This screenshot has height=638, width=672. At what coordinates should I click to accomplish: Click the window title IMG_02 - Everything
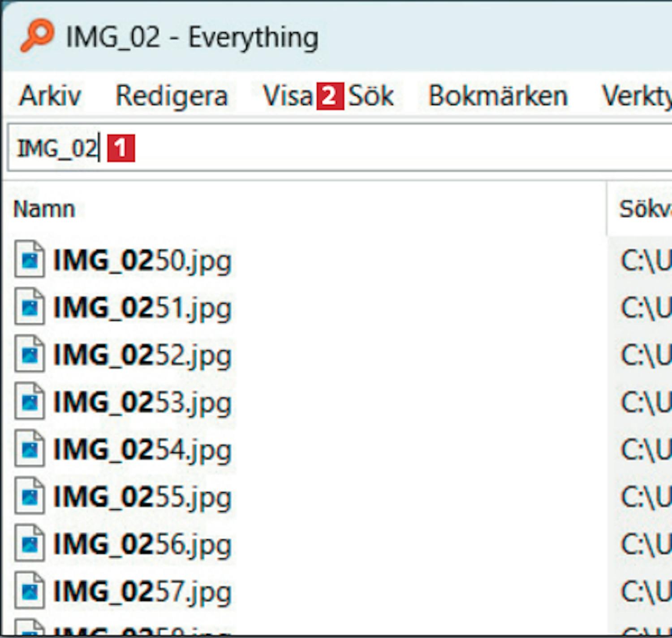click(x=192, y=37)
